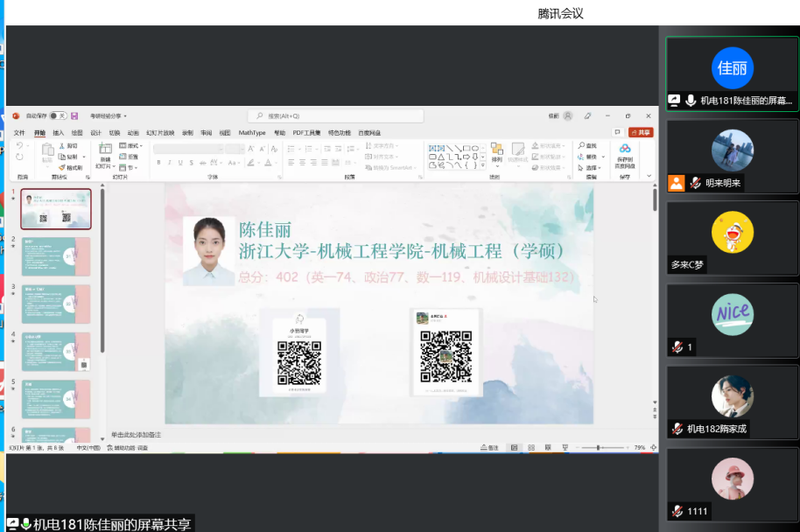
Task: Click the purple Save icon in title bar
Action: click(x=75, y=115)
